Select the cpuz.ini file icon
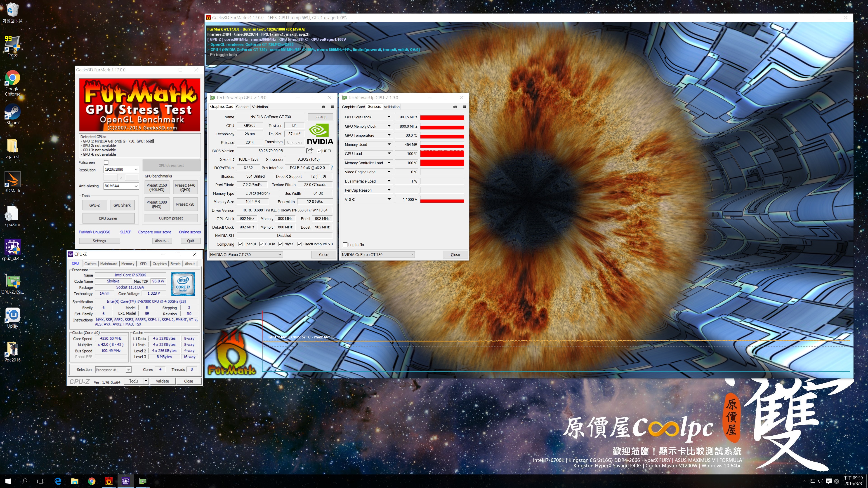Screen dimensions: 868x488 [12, 216]
